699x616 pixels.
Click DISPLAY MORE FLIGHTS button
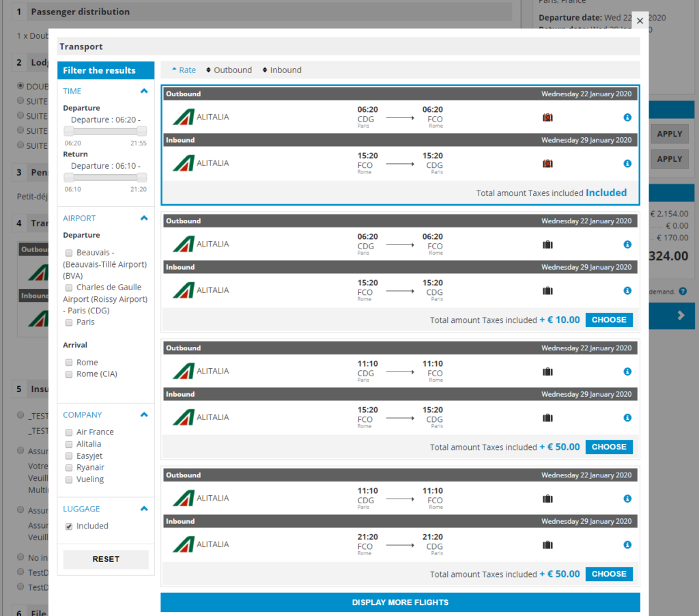click(x=400, y=602)
